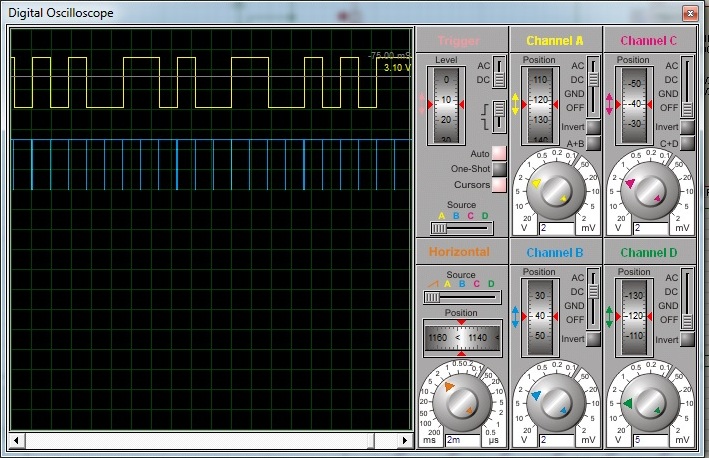Click the Channel A panel header
The height and width of the screenshot is (458, 709).
556,40
